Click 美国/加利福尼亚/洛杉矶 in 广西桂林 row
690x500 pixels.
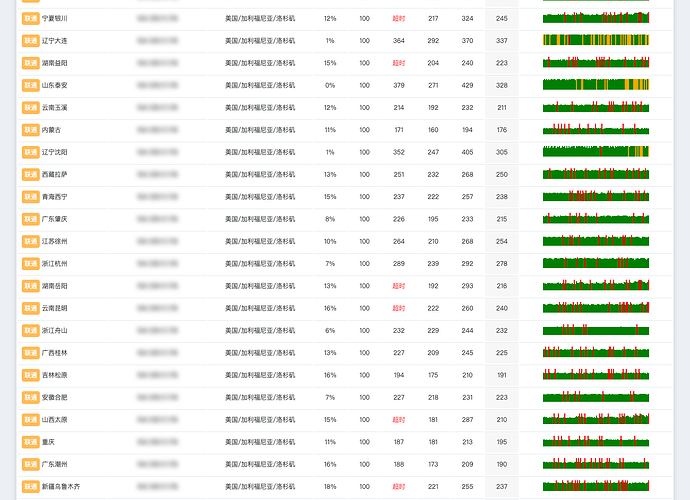(260, 353)
